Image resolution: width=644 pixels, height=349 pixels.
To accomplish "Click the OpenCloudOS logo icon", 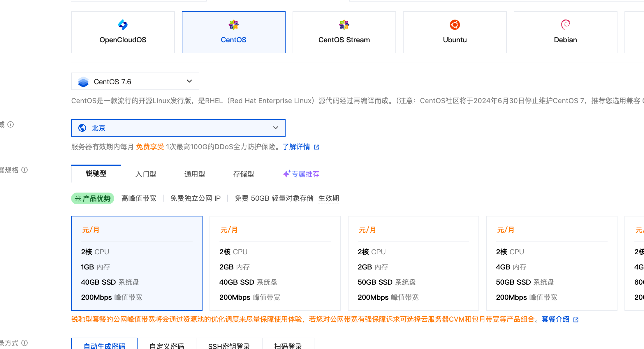I will click(x=123, y=25).
